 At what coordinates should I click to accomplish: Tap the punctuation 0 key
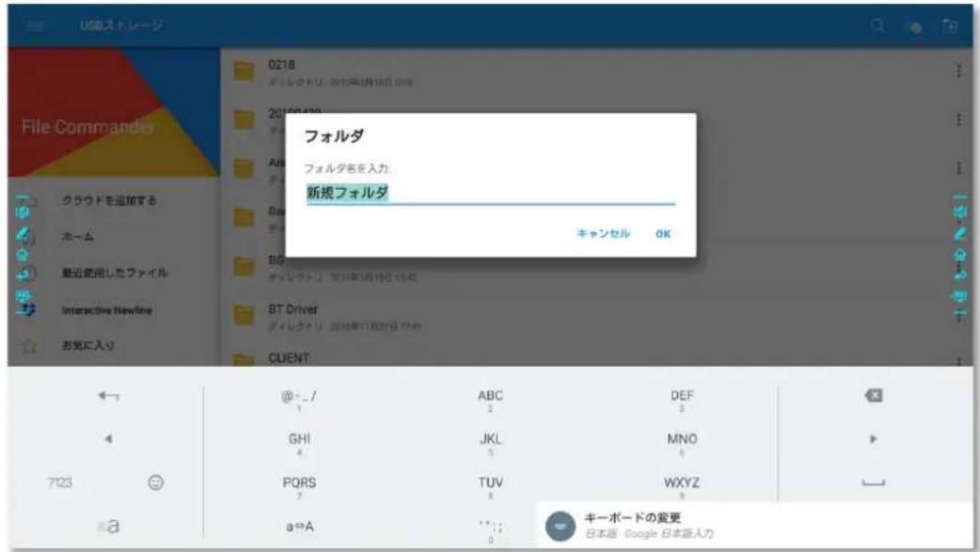491,530
